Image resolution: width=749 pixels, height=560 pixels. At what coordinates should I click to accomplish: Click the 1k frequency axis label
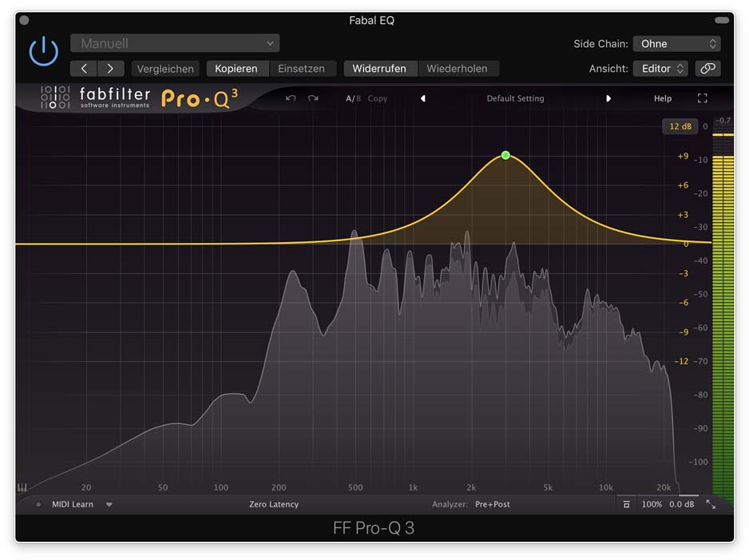413,487
